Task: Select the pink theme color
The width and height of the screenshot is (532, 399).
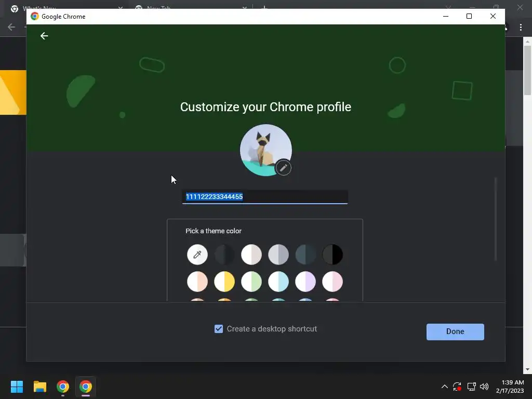Action: [332, 281]
